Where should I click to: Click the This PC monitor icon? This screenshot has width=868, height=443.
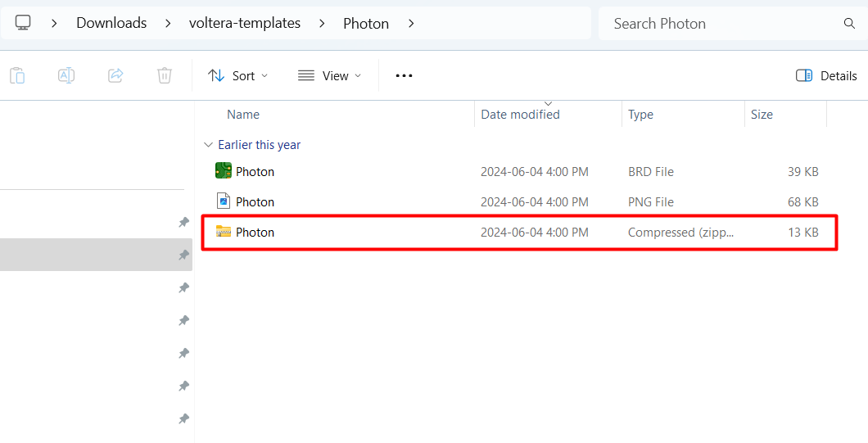(x=23, y=23)
